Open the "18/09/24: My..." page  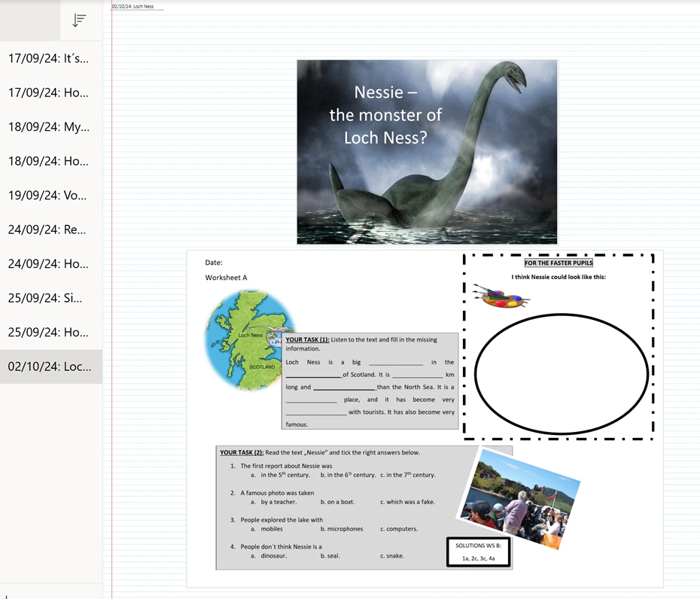(49, 127)
